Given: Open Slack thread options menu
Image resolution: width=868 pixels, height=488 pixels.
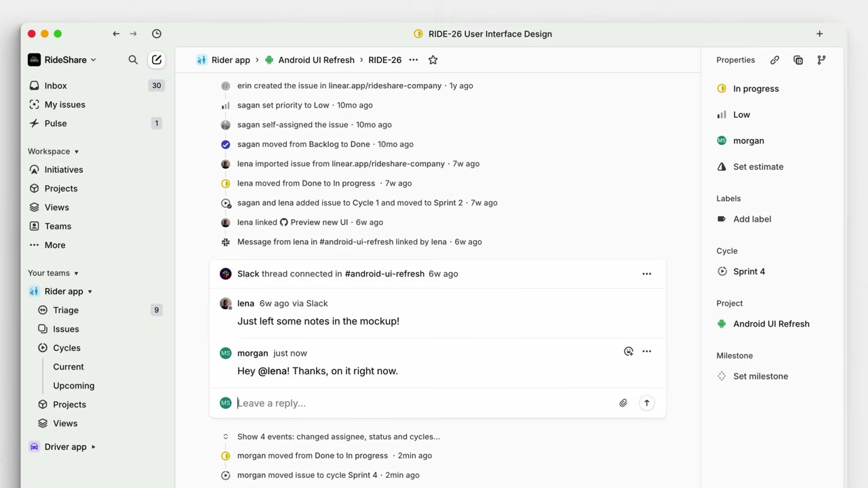Looking at the screenshot, I should [647, 274].
